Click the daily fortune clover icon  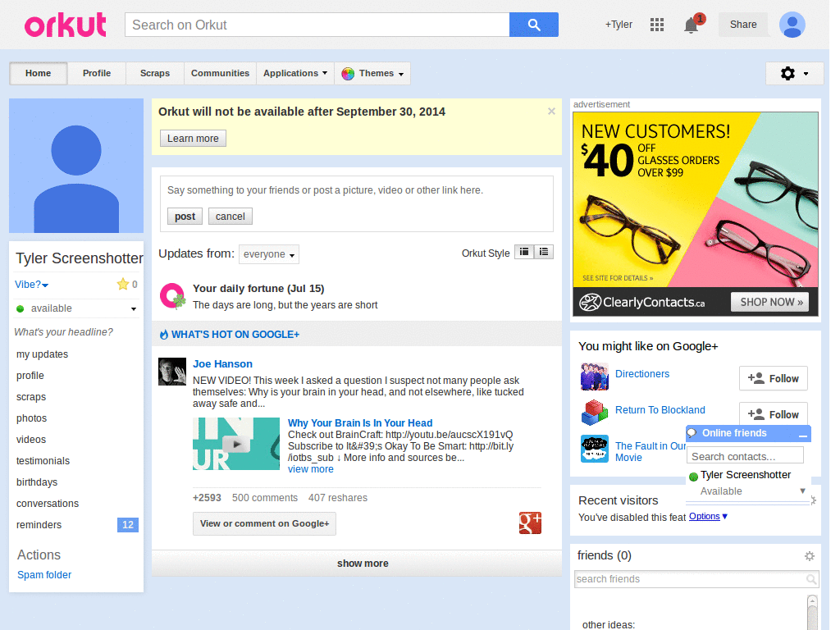coord(172,296)
